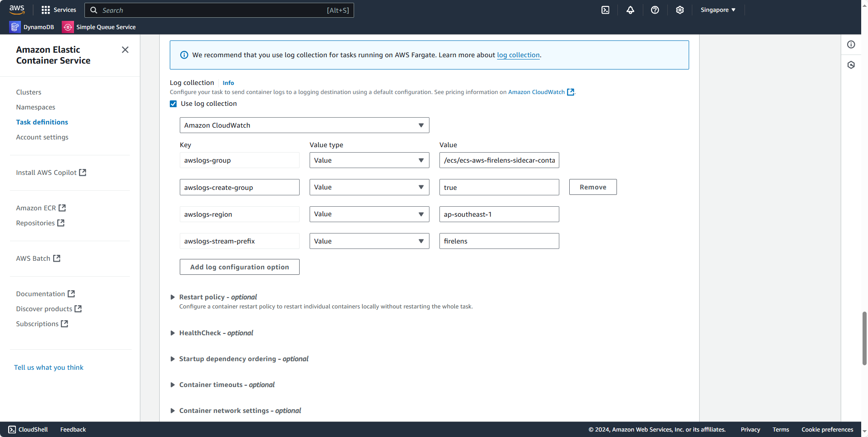Image resolution: width=868 pixels, height=437 pixels.
Task: Go to Namespaces in side navigation
Action: (35, 107)
